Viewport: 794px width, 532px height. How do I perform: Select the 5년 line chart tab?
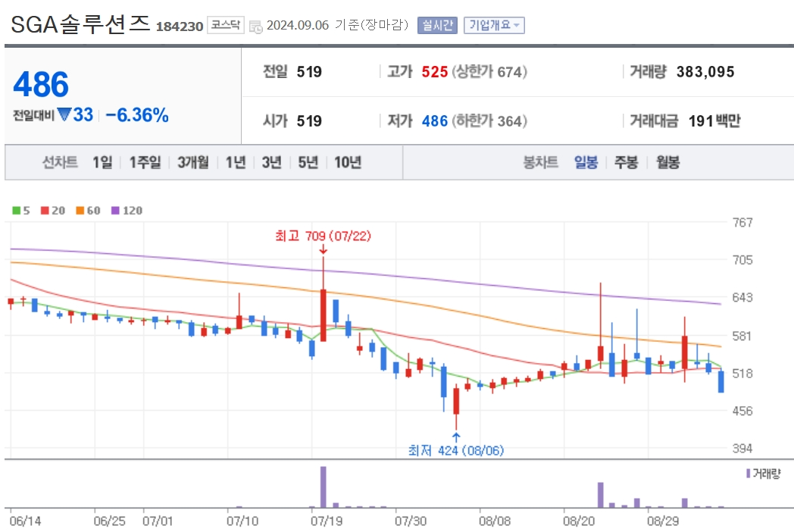308,162
